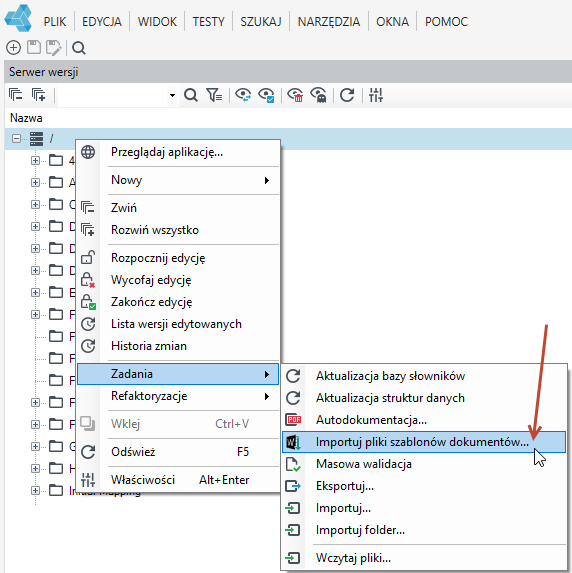Viewport: 572px width, 573px height.
Task: Choose Wczytaj pliki in the submenu
Action: click(424, 558)
